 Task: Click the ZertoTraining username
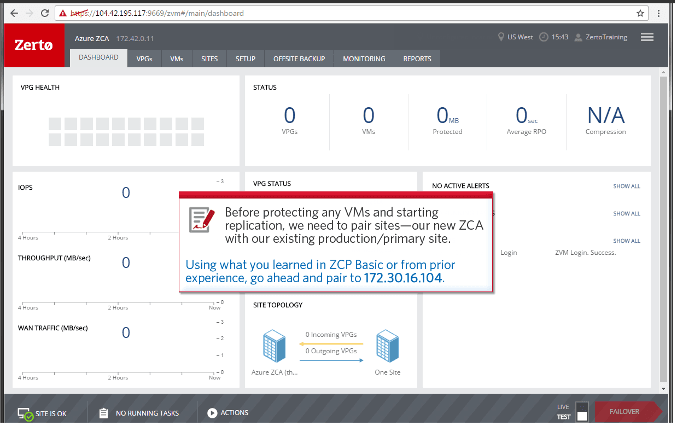[x=606, y=37]
